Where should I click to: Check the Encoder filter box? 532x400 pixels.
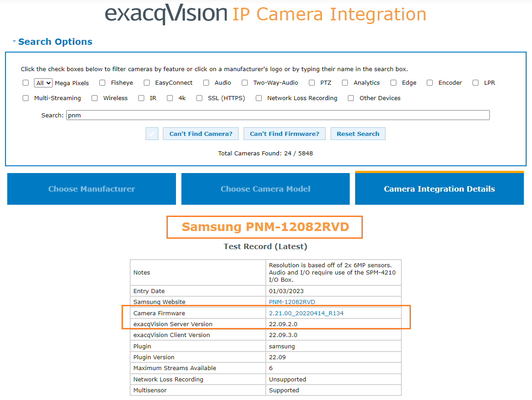click(x=430, y=83)
